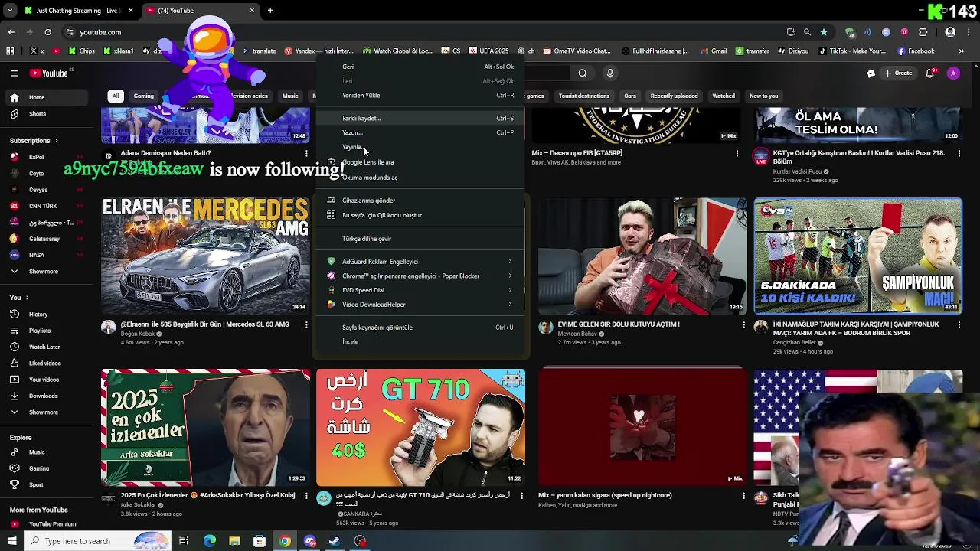Expand FVD Speed Dial submenu

coord(420,290)
